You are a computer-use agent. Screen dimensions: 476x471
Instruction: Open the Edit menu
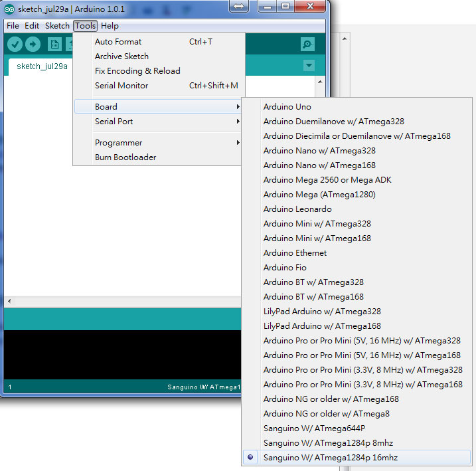coord(32,26)
